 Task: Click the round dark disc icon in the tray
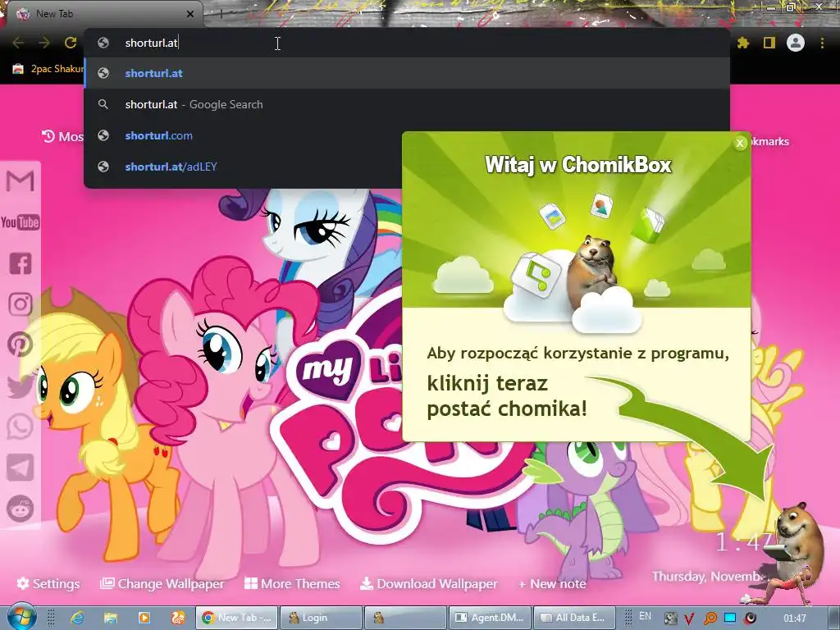point(750,619)
